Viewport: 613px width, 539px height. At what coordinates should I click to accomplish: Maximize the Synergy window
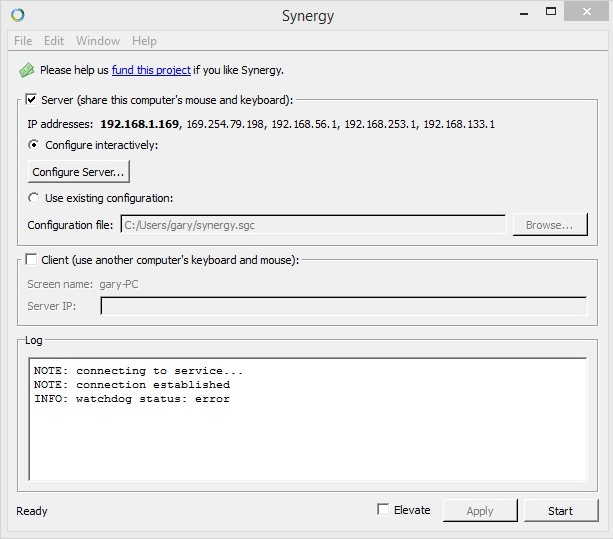(x=551, y=12)
